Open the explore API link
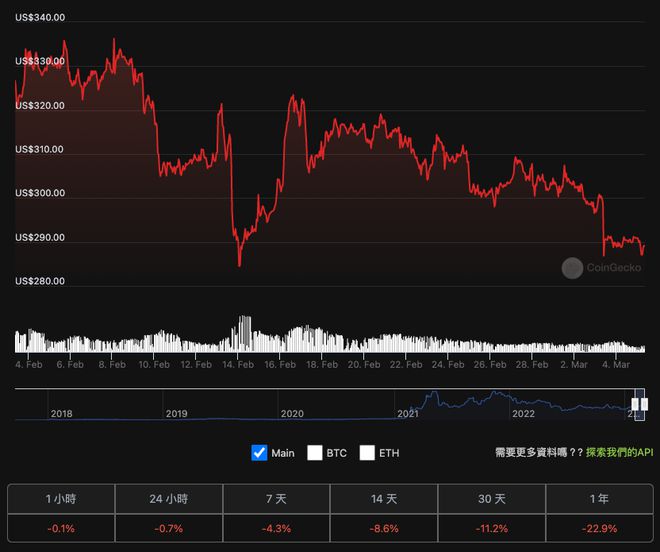This screenshot has height=552, width=660. click(x=619, y=453)
